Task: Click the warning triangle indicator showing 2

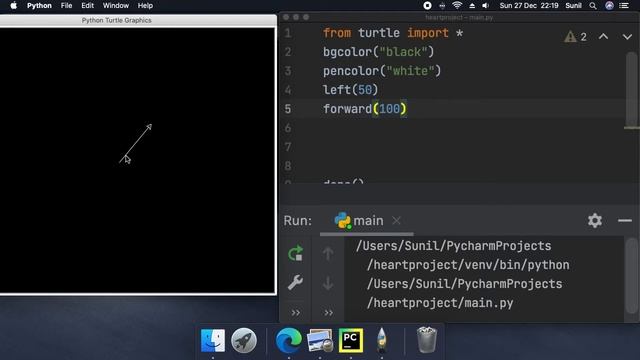Action: coord(576,37)
